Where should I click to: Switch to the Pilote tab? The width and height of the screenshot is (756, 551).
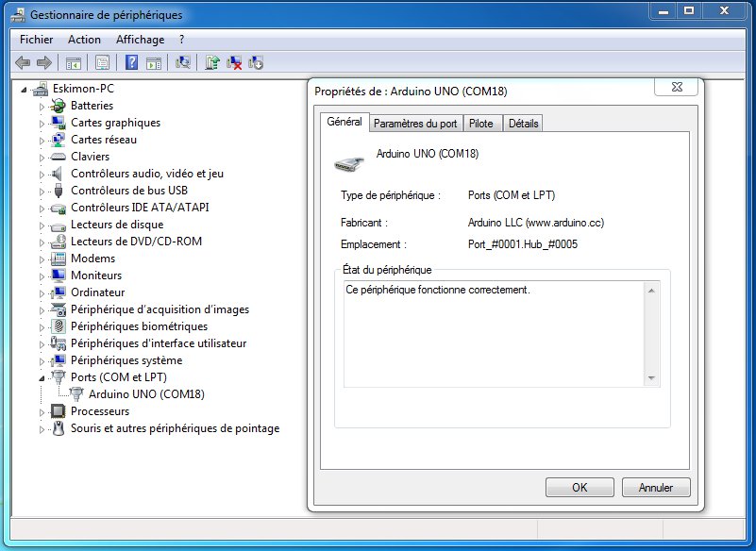pyautogui.click(x=481, y=124)
